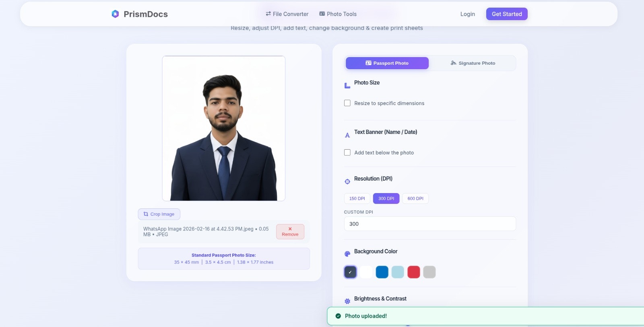The width and height of the screenshot is (644, 327).
Task: Select the 150 DPI preset
Action: coord(357,199)
